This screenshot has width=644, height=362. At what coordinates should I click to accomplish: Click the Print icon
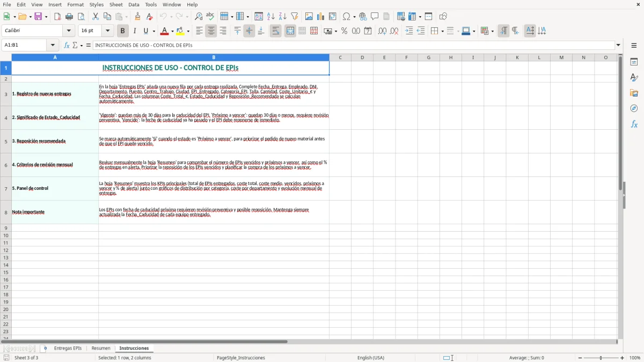[x=69, y=17]
